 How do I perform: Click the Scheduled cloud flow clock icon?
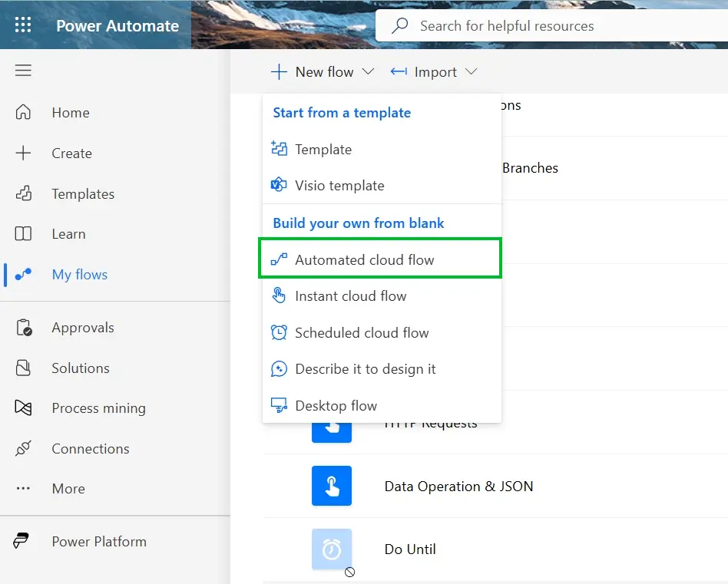(x=279, y=332)
